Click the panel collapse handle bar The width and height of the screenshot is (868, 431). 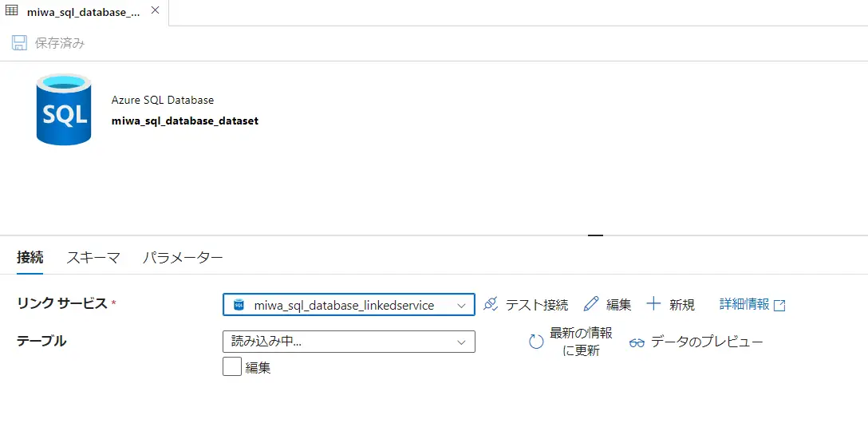pyautogui.click(x=595, y=235)
